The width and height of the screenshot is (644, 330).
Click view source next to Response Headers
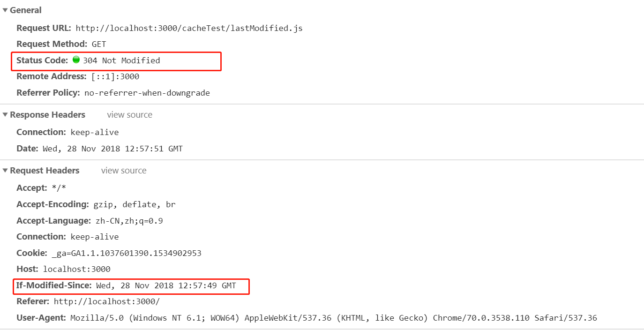(x=129, y=115)
